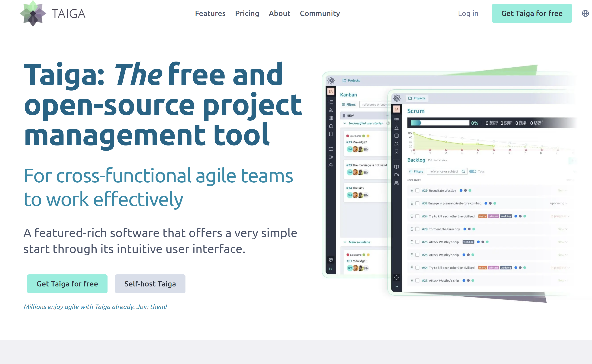The height and width of the screenshot is (364, 592).
Task: Check #25 Attack Westley's ship with wedding tag
Action: click(417, 242)
